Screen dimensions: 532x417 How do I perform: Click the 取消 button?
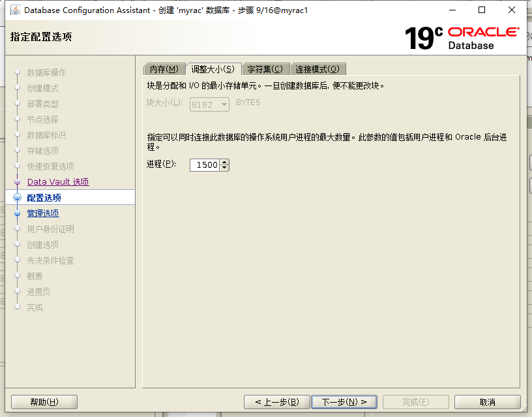(x=487, y=402)
